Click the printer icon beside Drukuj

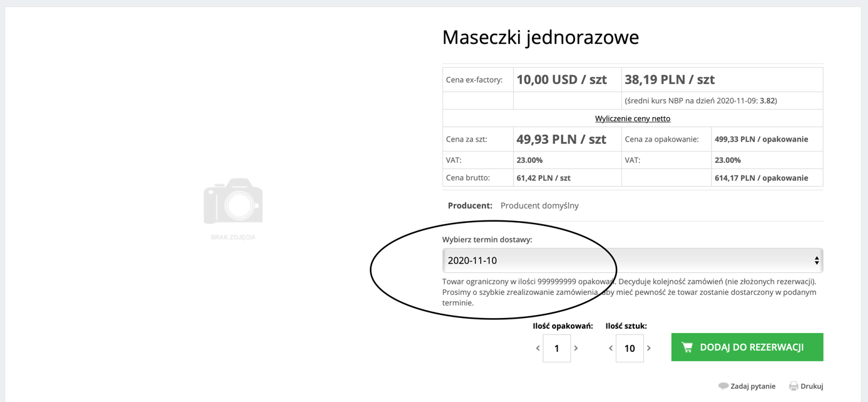click(794, 386)
